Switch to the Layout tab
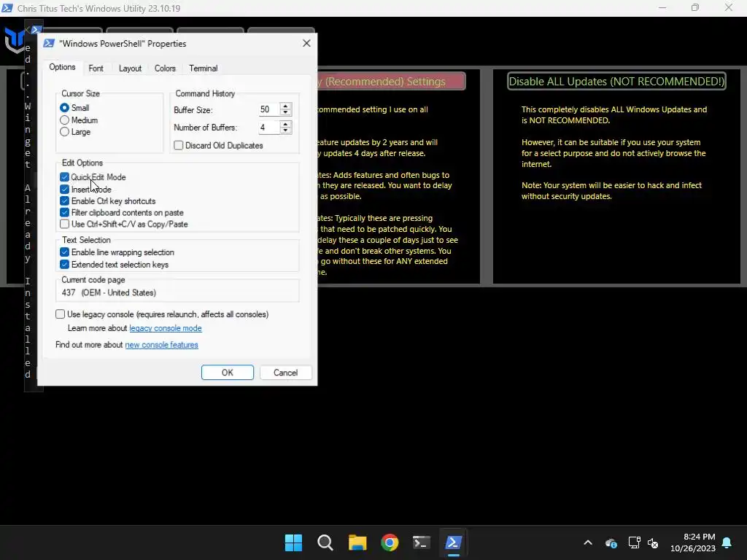The height and width of the screenshot is (560, 747). pos(130,68)
